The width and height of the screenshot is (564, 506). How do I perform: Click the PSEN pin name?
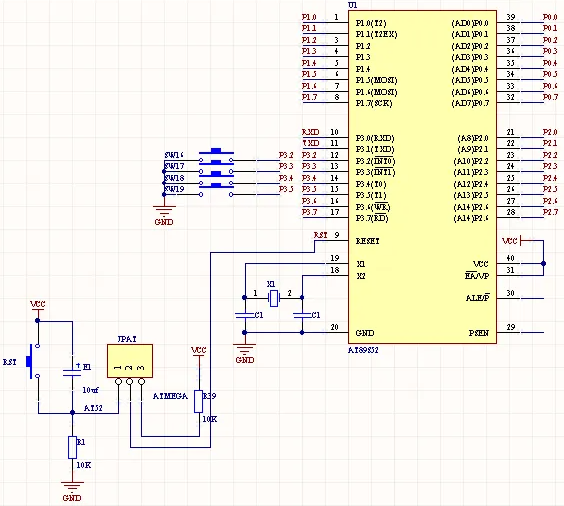pyautogui.click(x=478, y=333)
